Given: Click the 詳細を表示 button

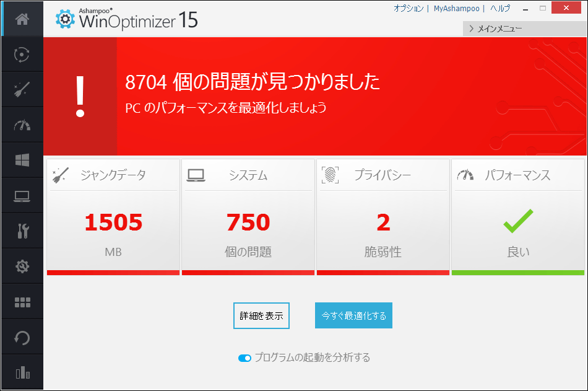Looking at the screenshot, I should (261, 315).
